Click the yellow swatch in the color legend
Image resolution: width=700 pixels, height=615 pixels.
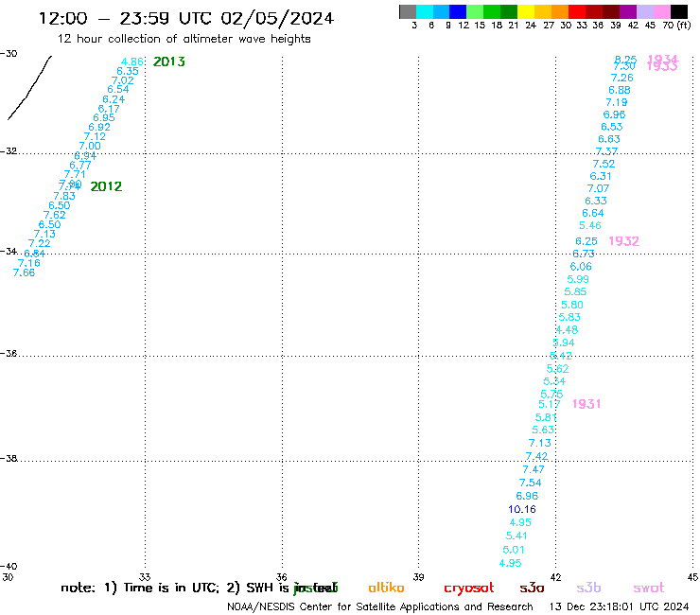click(526, 11)
